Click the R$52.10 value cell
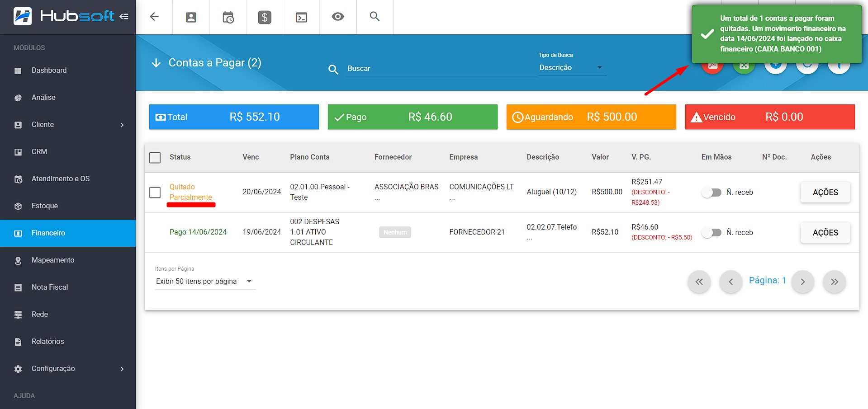This screenshot has height=409, width=868. coord(605,232)
